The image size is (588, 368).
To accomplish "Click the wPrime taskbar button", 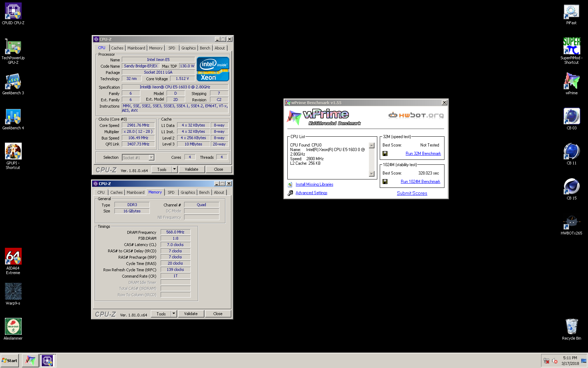I will coord(30,360).
